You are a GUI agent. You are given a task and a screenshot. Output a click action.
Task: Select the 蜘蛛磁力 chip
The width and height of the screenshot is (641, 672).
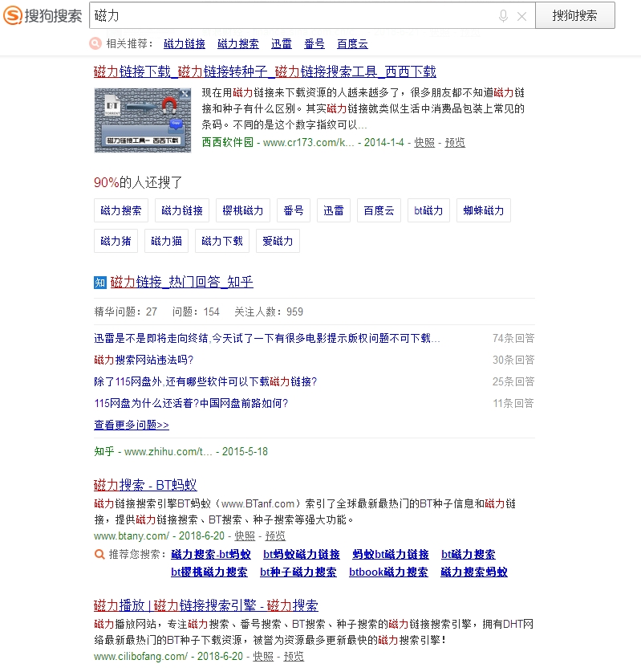484,210
